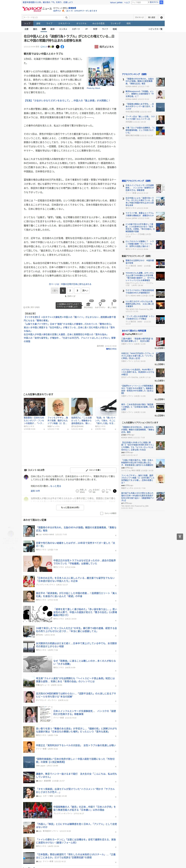Select the スポーツ category
Viewport: 186px width, 868px height.
click(x=76, y=29)
